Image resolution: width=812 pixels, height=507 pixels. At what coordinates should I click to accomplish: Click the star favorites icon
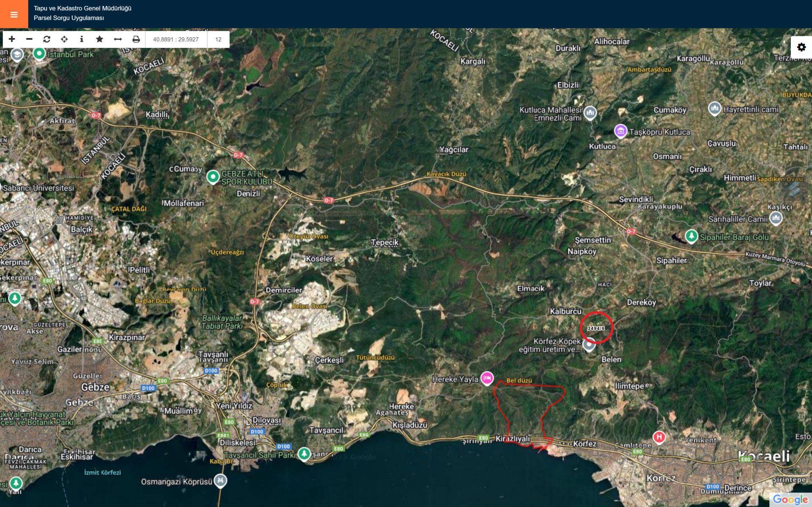click(x=99, y=39)
